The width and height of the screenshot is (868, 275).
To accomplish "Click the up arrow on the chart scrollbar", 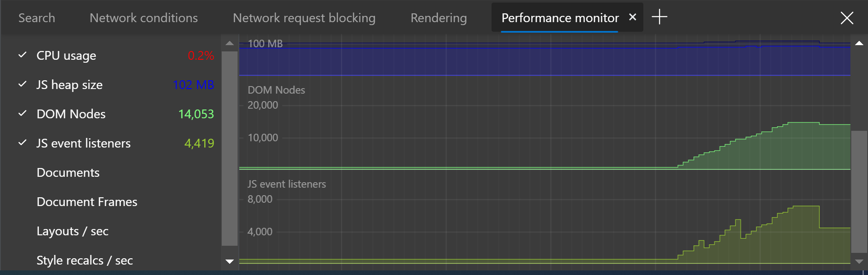I will (859, 42).
